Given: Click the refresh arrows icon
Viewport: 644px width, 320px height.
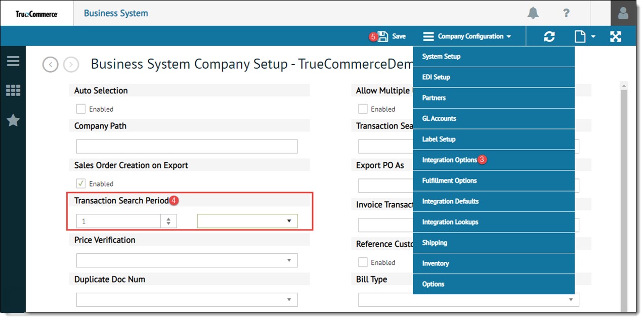Looking at the screenshot, I should (x=549, y=36).
